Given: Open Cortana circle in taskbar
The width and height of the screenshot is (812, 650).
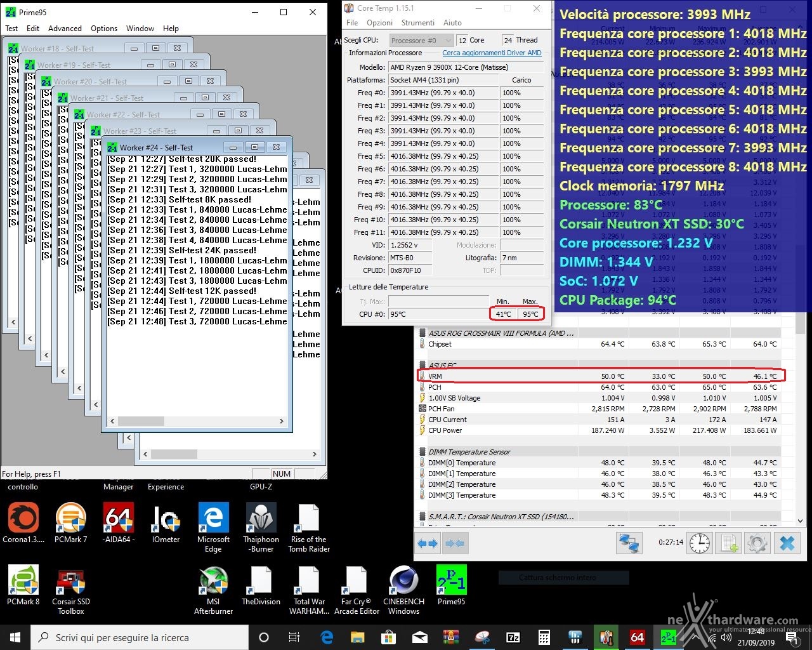Looking at the screenshot, I should pos(264,637).
